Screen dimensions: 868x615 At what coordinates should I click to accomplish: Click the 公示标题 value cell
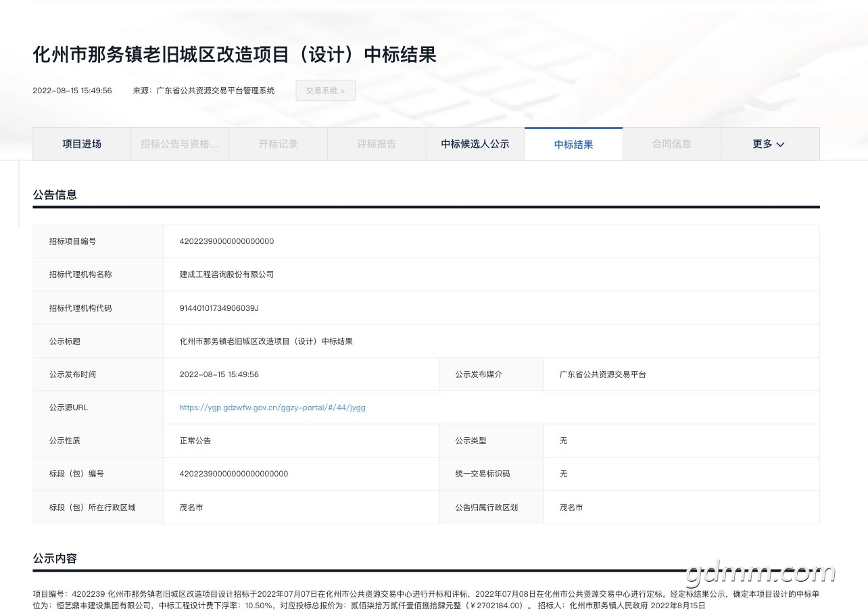tap(491, 341)
